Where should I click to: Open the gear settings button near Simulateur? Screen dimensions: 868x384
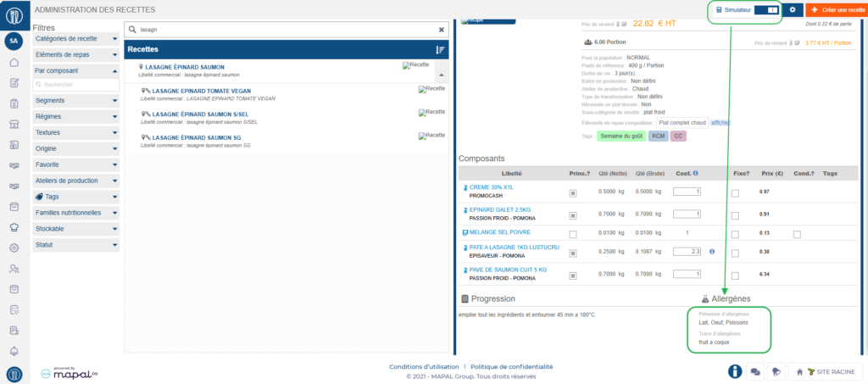(x=793, y=9)
